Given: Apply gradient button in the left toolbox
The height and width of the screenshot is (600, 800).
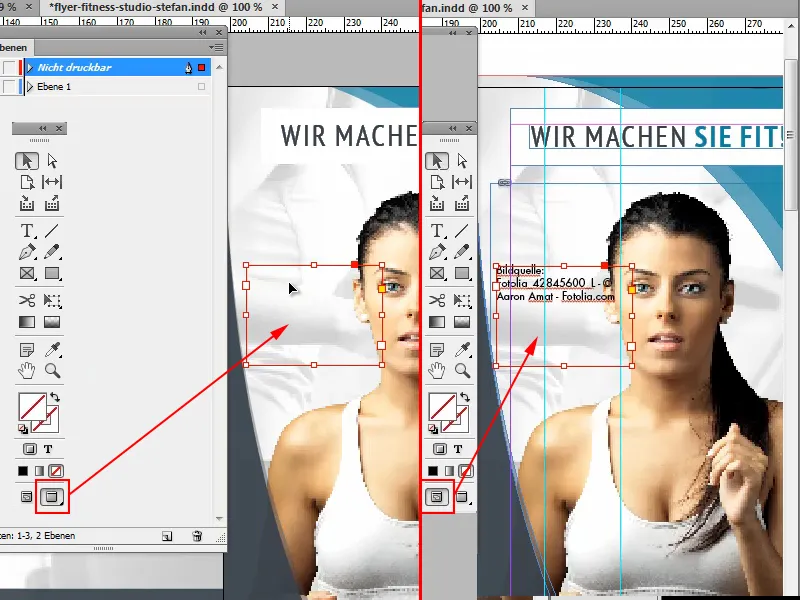Looking at the screenshot, I should (39, 470).
